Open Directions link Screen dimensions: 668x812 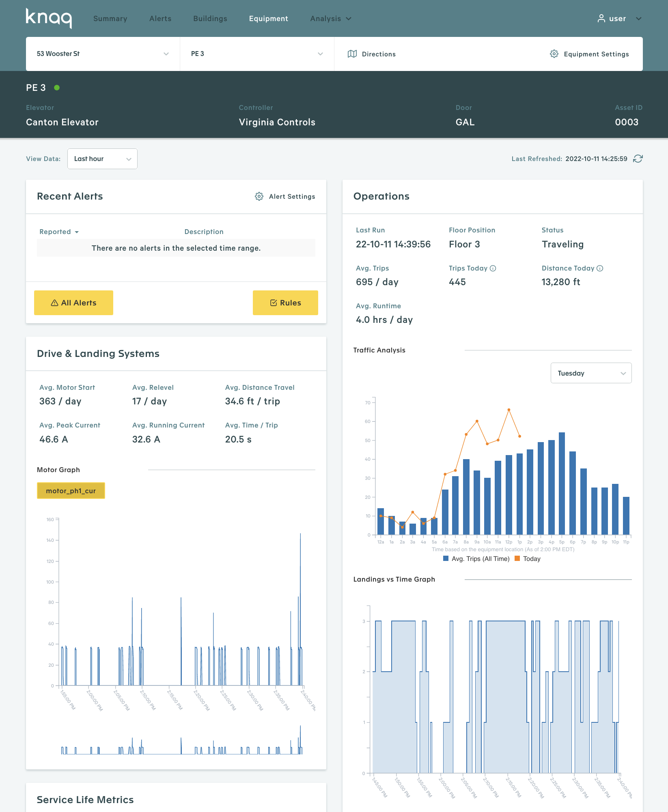(372, 54)
